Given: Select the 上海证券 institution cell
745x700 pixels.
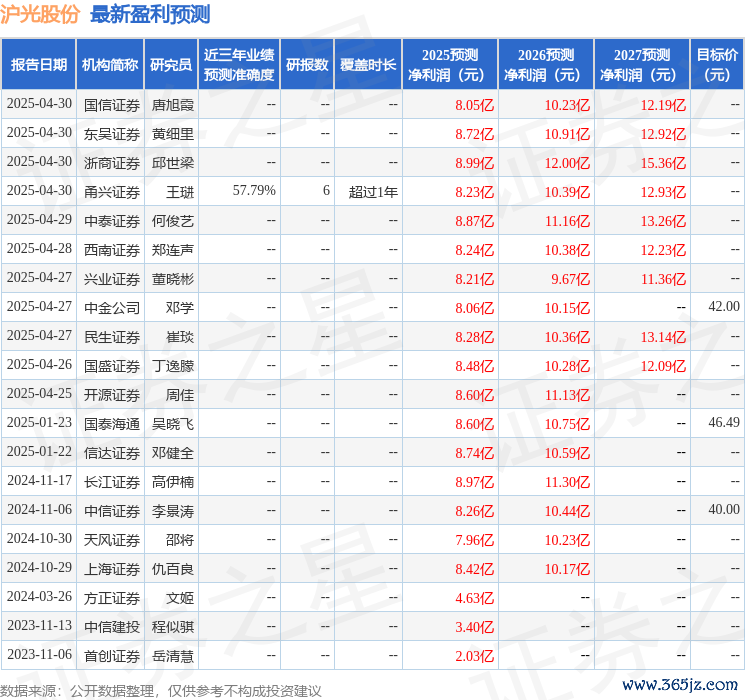Looking at the screenshot, I should [x=112, y=569].
